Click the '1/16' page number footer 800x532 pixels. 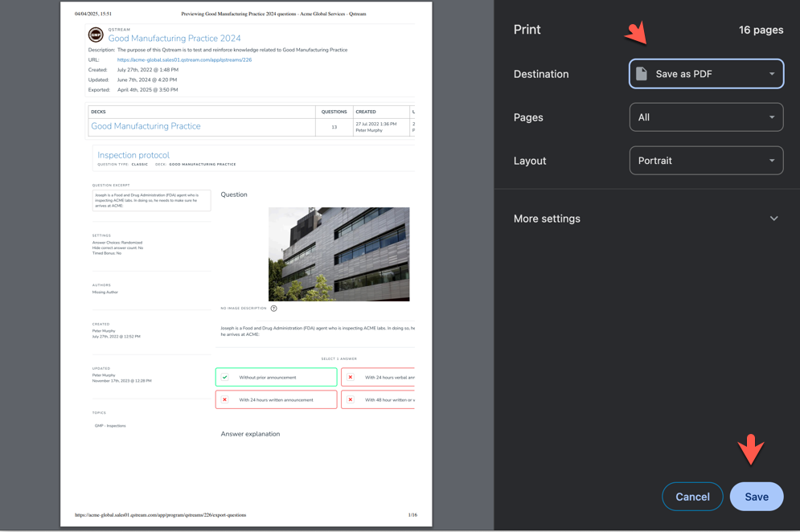point(412,515)
